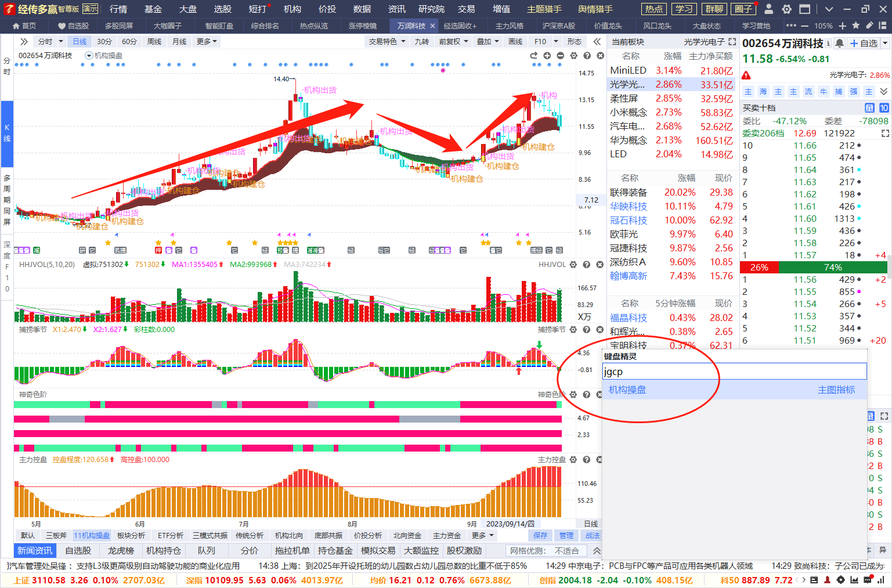
Task: Zoom in with plus beside 105%
Action: tap(842, 26)
